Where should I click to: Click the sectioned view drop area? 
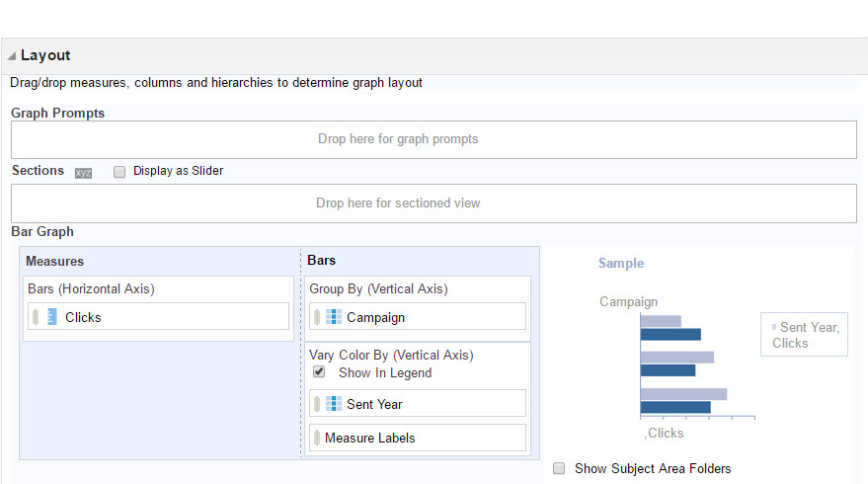click(x=434, y=202)
